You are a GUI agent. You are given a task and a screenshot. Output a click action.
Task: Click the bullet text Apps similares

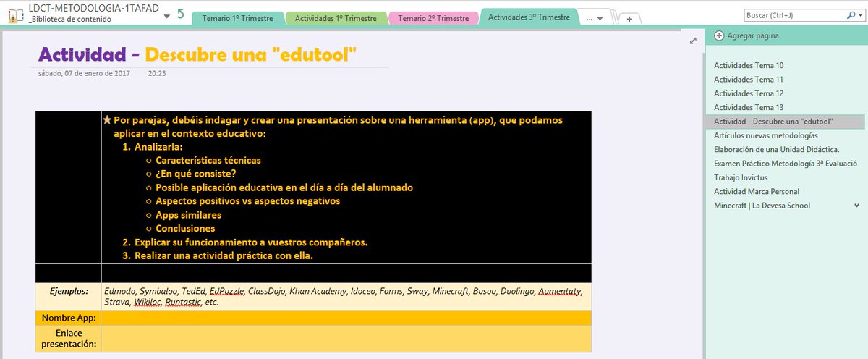[x=188, y=215]
